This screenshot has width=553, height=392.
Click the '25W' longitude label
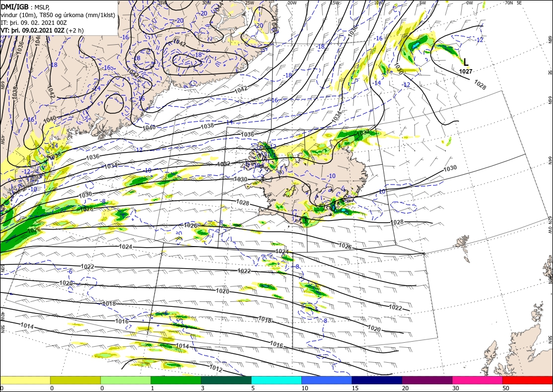249,3
